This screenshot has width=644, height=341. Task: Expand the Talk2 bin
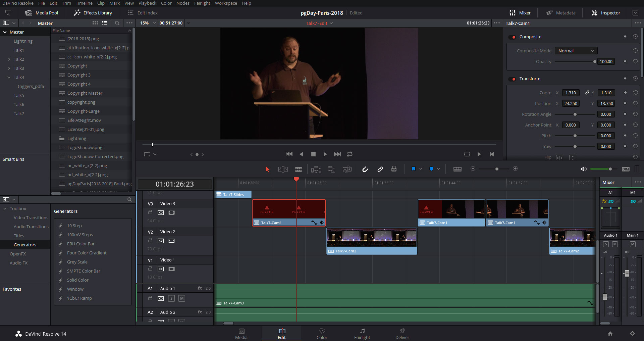click(x=9, y=59)
